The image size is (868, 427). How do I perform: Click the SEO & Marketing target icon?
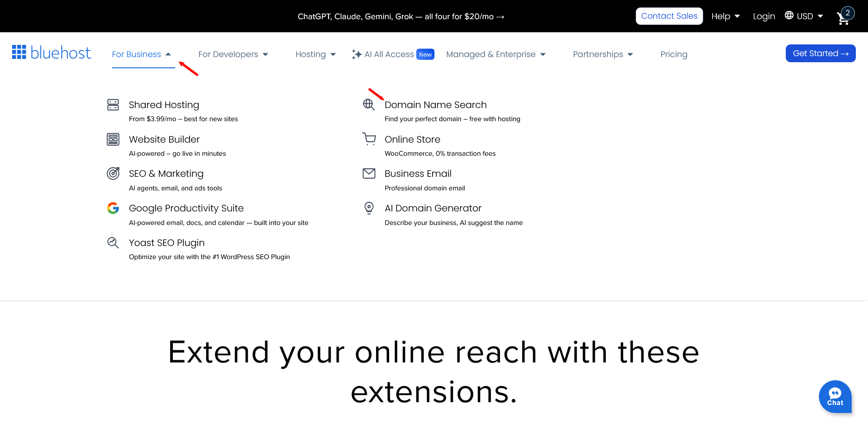point(113,174)
